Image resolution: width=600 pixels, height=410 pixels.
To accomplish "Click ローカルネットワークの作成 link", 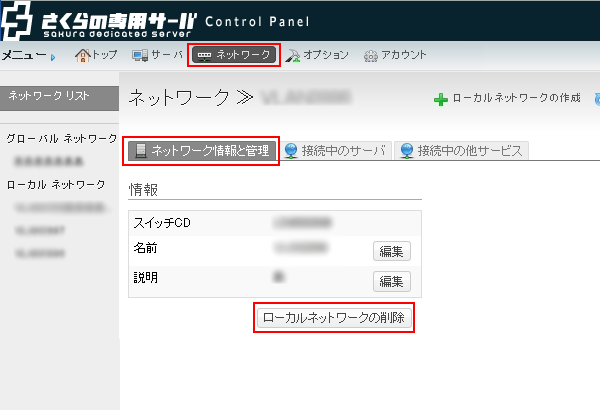I will tap(516, 98).
